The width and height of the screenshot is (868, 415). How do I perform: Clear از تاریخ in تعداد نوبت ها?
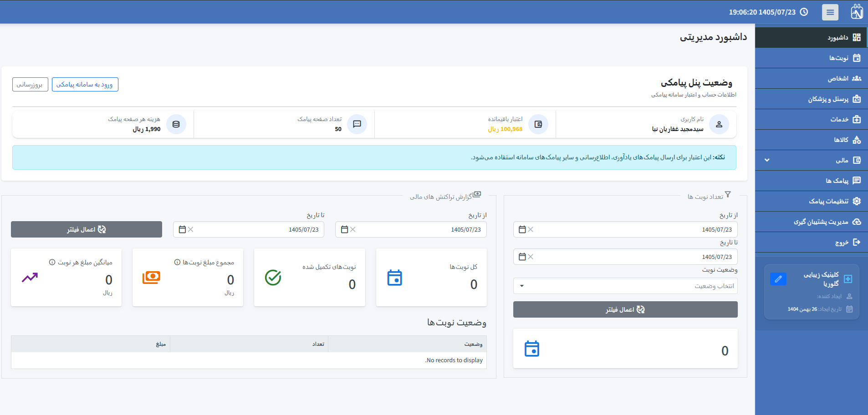531,229
